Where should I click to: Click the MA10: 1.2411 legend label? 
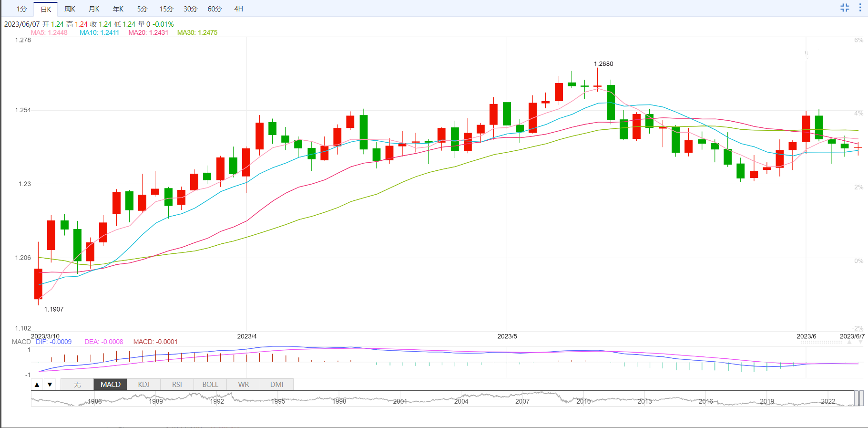coord(99,32)
